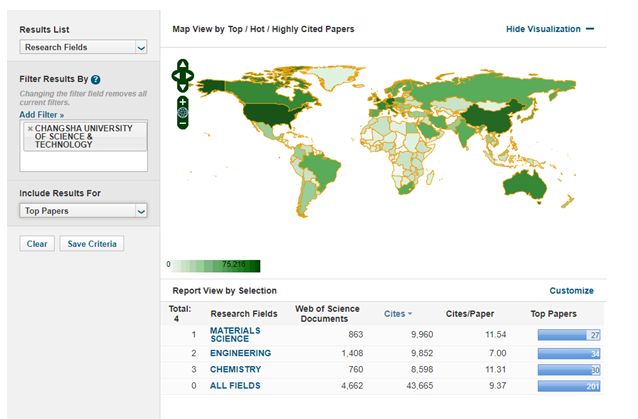Open the ALL FIELDS row link
This screenshot has height=419, width=638.
(x=235, y=386)
